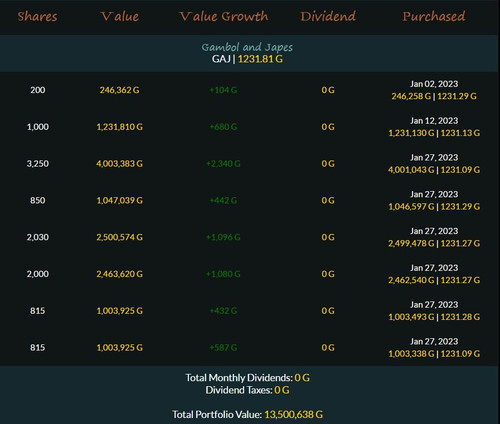Select the Jan 12, 2023 purchase date

(x=434, y=121)
